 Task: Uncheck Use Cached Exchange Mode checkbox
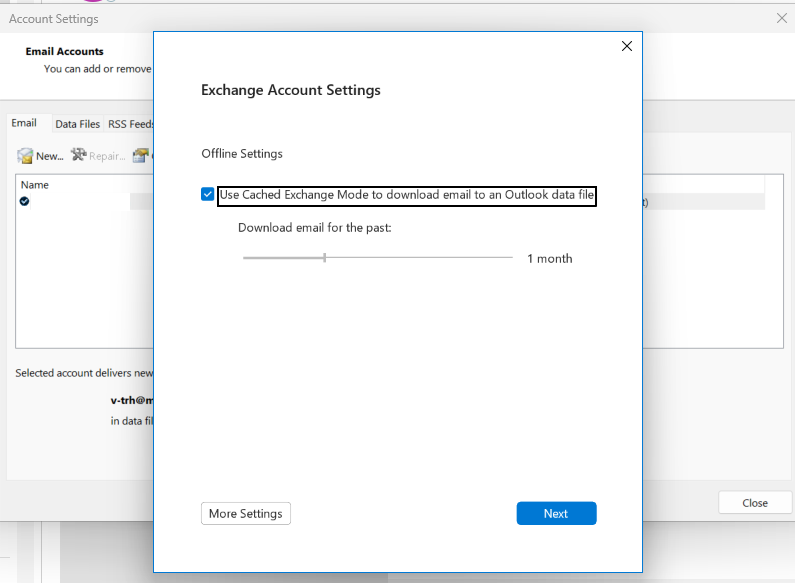[x=207, y=194]
